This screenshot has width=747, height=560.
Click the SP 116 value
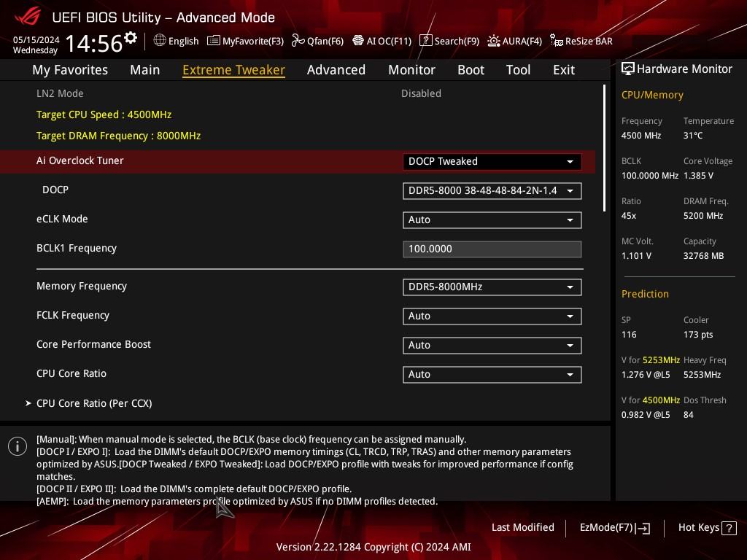[x=629, y=335]
